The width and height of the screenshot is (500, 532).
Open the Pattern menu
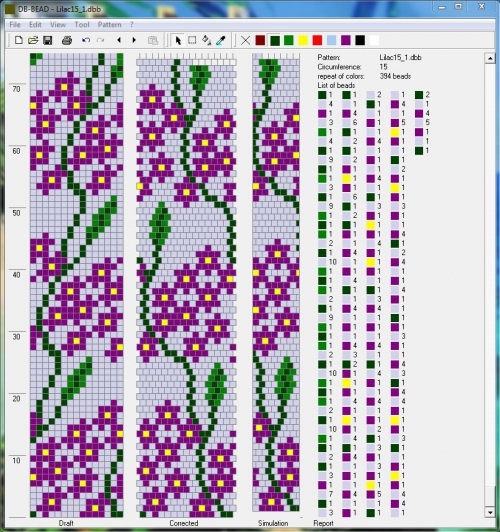[x=109, y=25]
